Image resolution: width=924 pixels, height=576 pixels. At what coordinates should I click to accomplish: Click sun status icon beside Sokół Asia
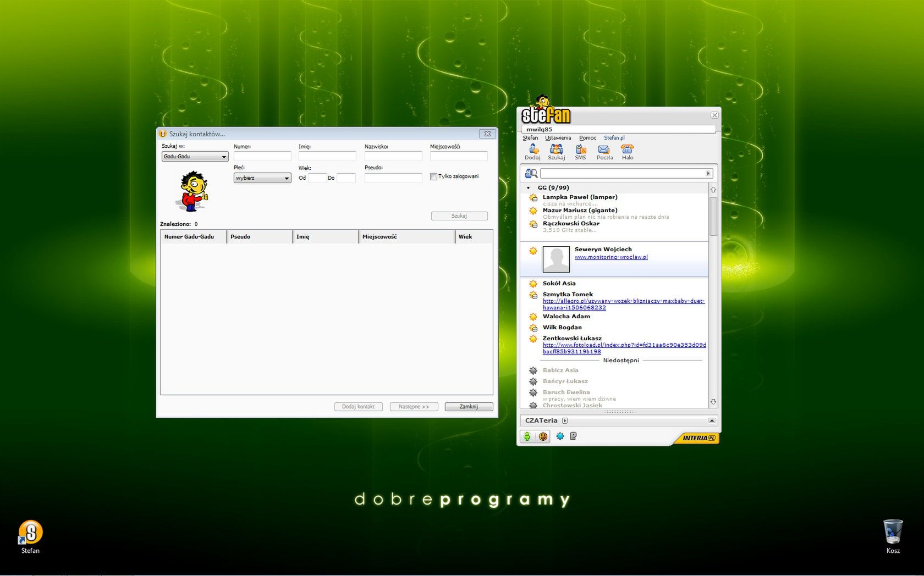coord(533,284)
